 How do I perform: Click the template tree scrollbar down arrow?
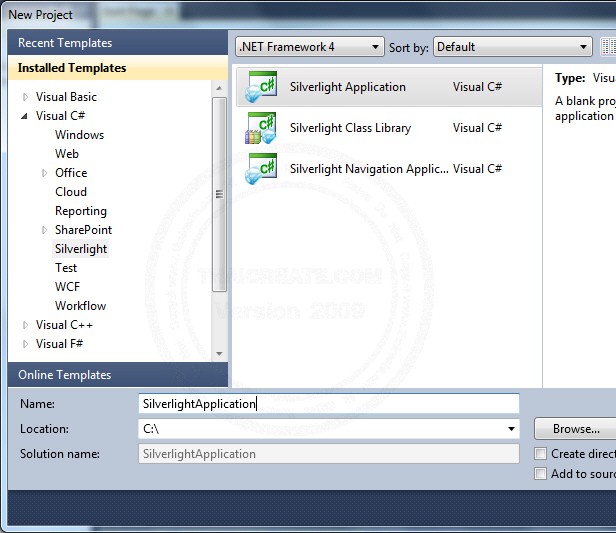[x=219, y=354]
